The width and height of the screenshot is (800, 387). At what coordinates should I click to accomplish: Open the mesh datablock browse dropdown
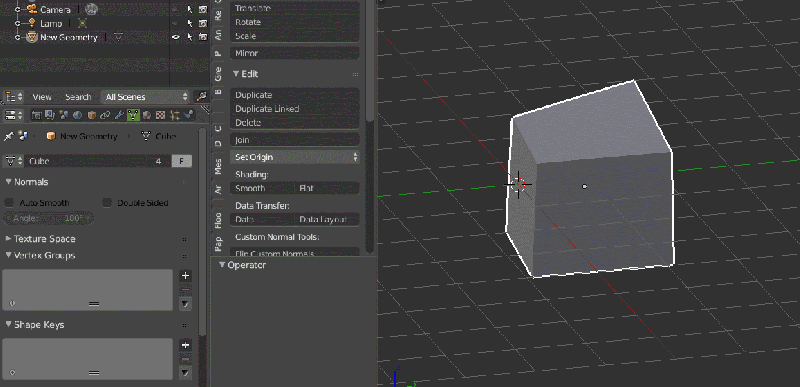click(14, 161)
